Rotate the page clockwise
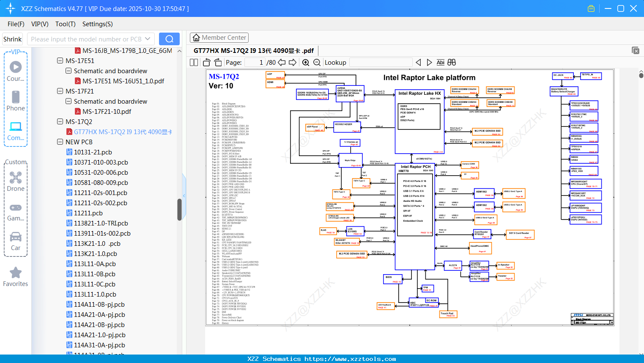This screenshot has width=644, height=363. (x=218, y=63)
